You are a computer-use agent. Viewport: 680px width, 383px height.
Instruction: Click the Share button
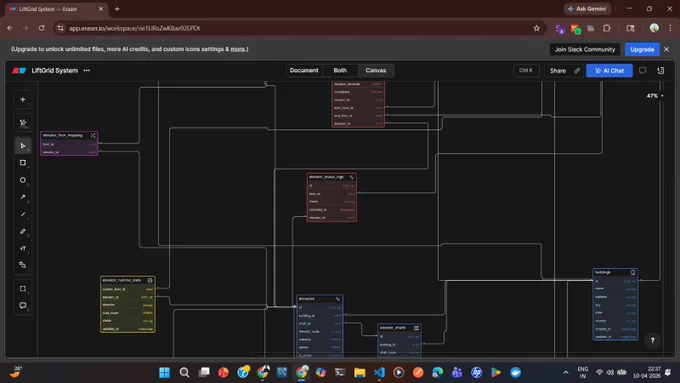pyautogui.click(x=558, y=70)
